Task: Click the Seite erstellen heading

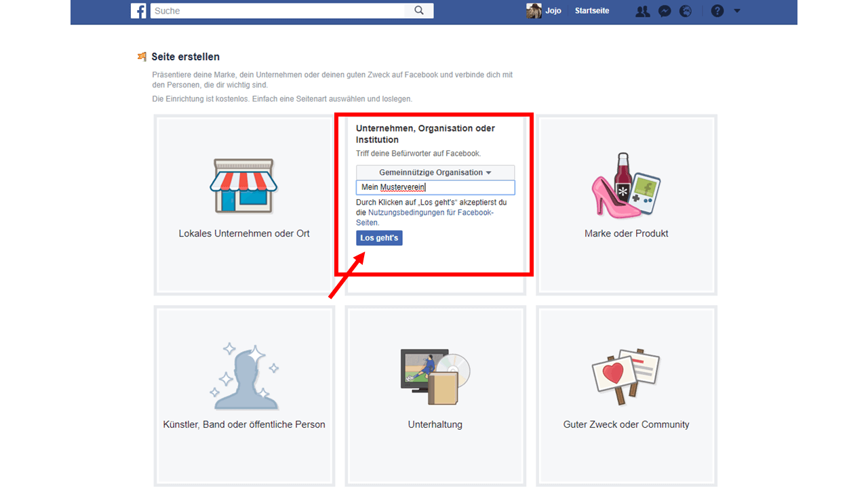Action: point(185,57)
